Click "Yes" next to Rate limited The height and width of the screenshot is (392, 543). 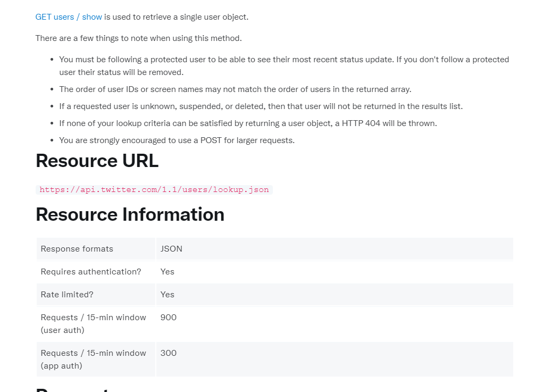(168, 295)
